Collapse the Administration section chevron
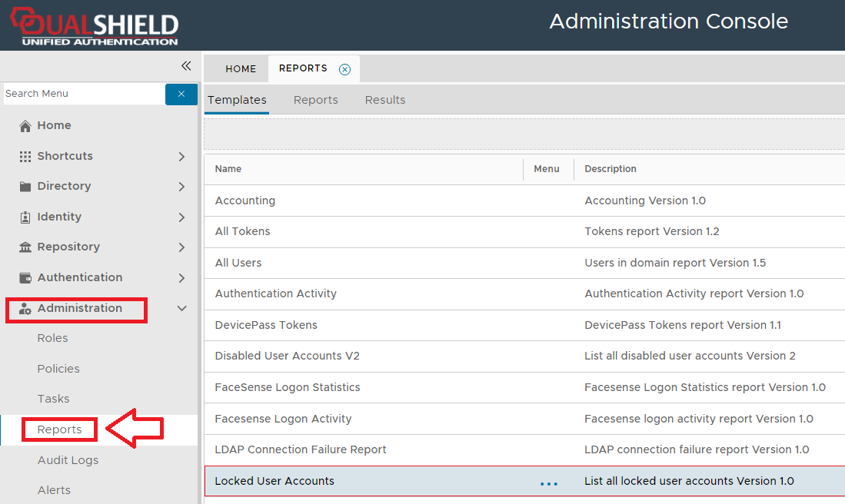This screenshot has height=504, width=845. (x=181, y=309)
